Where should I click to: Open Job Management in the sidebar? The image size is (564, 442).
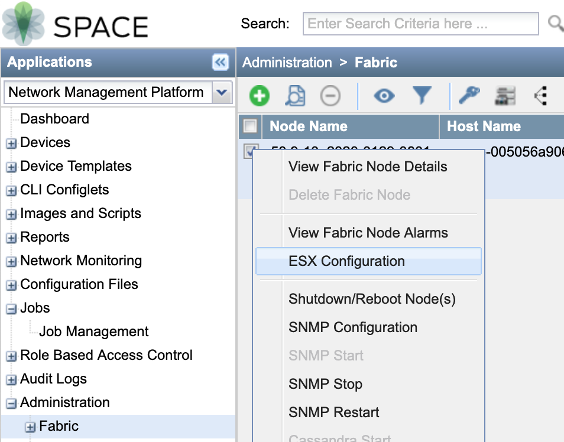tap(94, 331)
